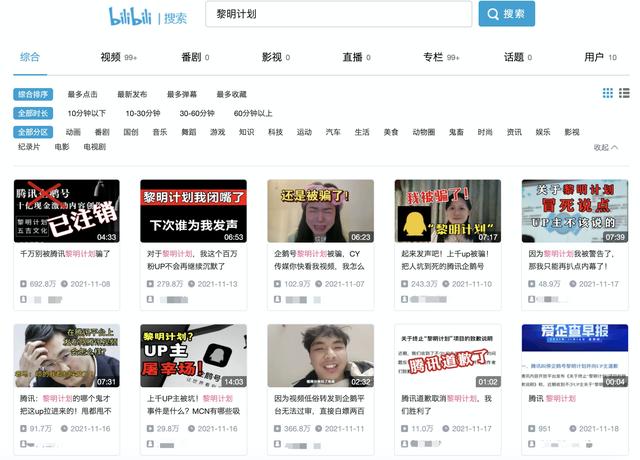Filter by the 游戏 category
The image size is (640, 460).
click(217, 132)
